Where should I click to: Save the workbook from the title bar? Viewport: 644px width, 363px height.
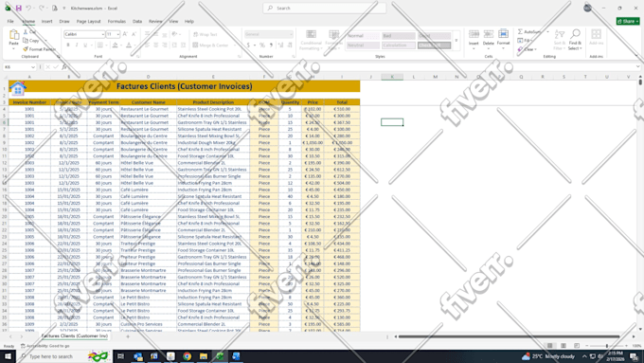(x=19, y=8)
